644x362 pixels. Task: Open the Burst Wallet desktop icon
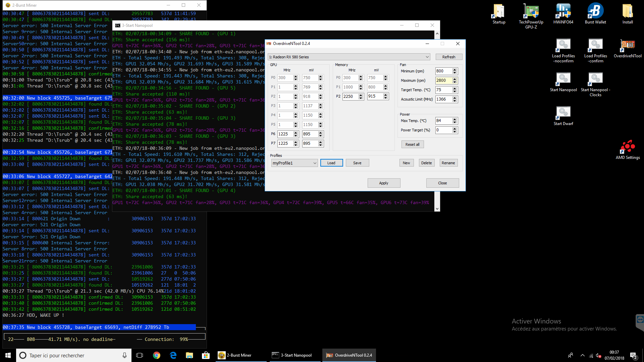point(595,14)
